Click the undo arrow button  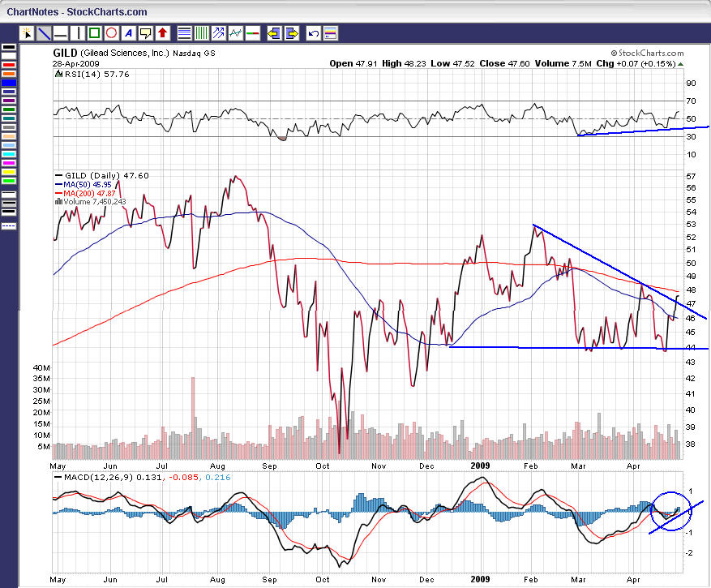tap(314, 33)
